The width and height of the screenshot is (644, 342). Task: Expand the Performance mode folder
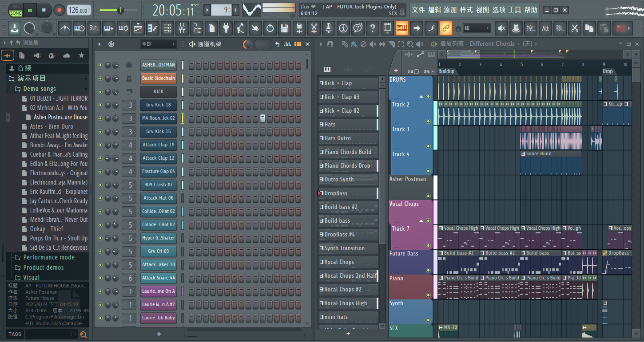(x=49, y=257)
